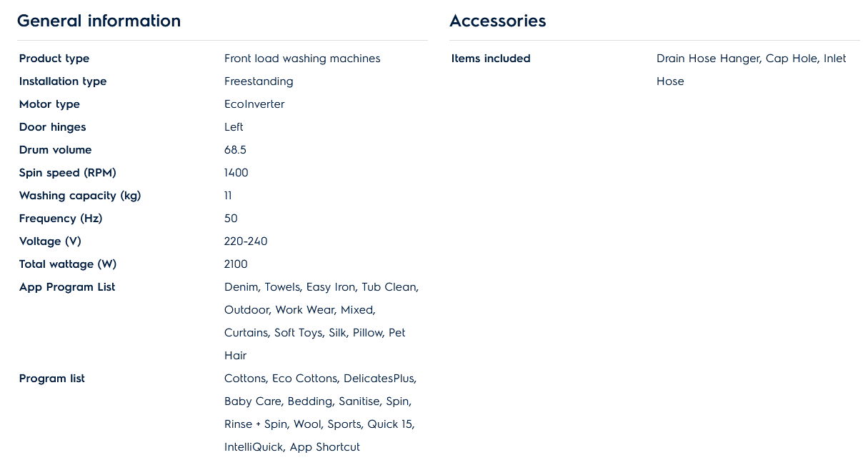This screenshot has width=868, height=460.
Task: Select the Freestanding value text
Action: (x=259, y=81)
